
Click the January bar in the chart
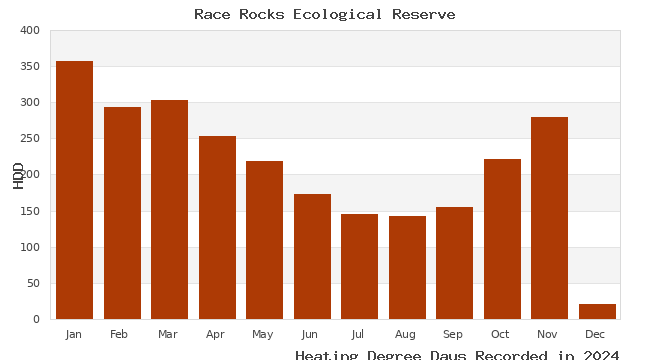75,190
